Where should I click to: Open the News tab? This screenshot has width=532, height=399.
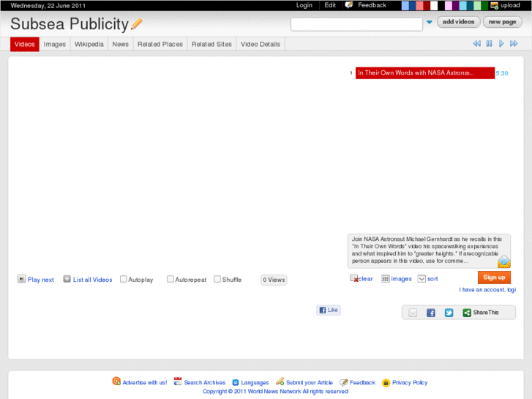point(121,44)
